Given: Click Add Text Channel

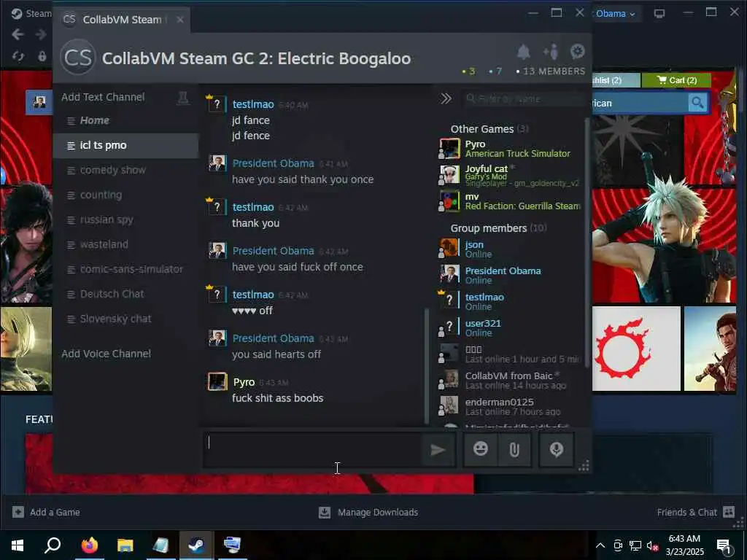Looking at the screenshot, I should pyautogui.click(x=103, y=97).
